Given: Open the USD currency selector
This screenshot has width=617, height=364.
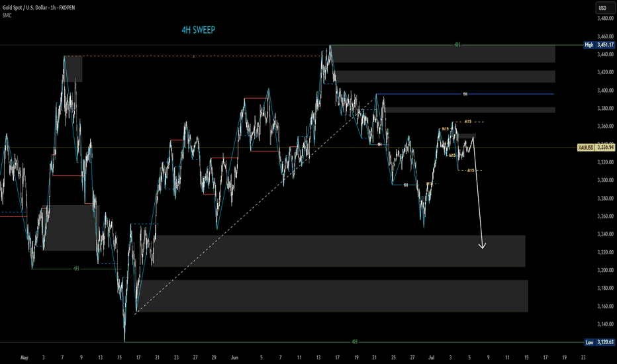Looking at the screenshot, I should (x=604, y=8).
